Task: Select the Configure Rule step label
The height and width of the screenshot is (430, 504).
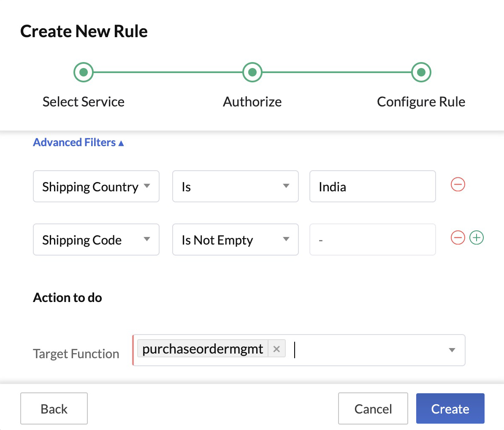Action: point(421,101)
